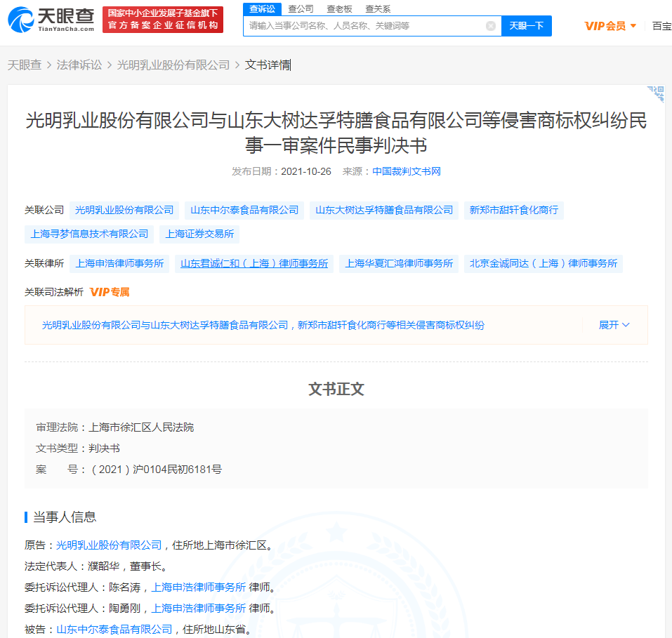
Task: Click the judgment document title
Action: [336, 133]
